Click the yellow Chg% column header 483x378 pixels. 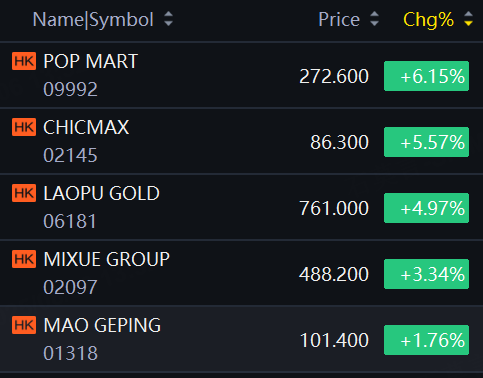[428, 20]
